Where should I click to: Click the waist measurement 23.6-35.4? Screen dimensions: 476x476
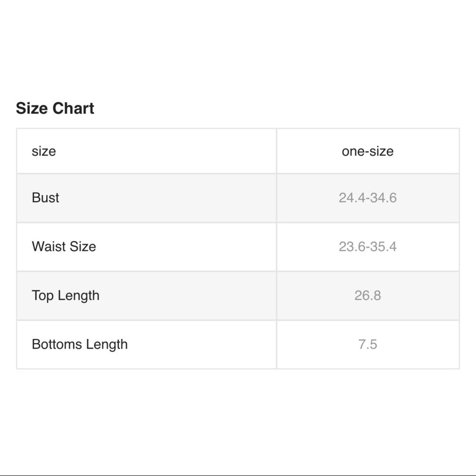(367, 247)
